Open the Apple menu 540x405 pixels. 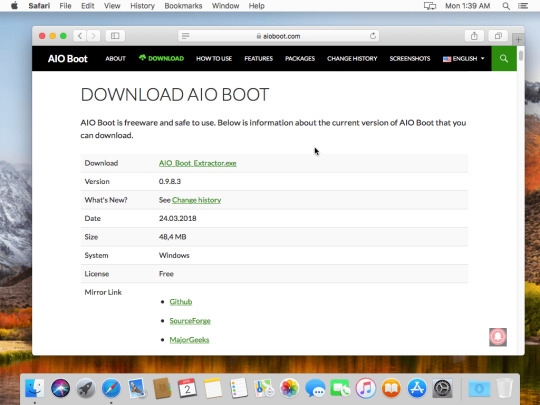tap(14, 6)
